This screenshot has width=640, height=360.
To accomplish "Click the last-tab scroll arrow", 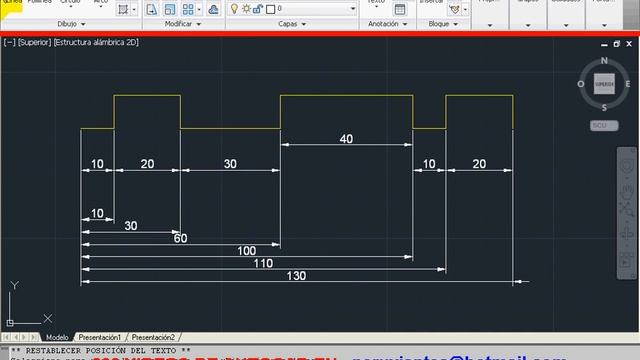I will coord(33,337).
